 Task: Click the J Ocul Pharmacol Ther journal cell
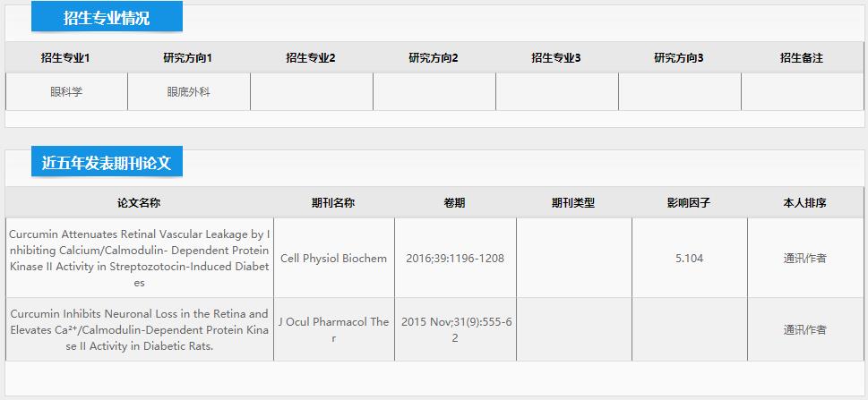coord(334,329)
